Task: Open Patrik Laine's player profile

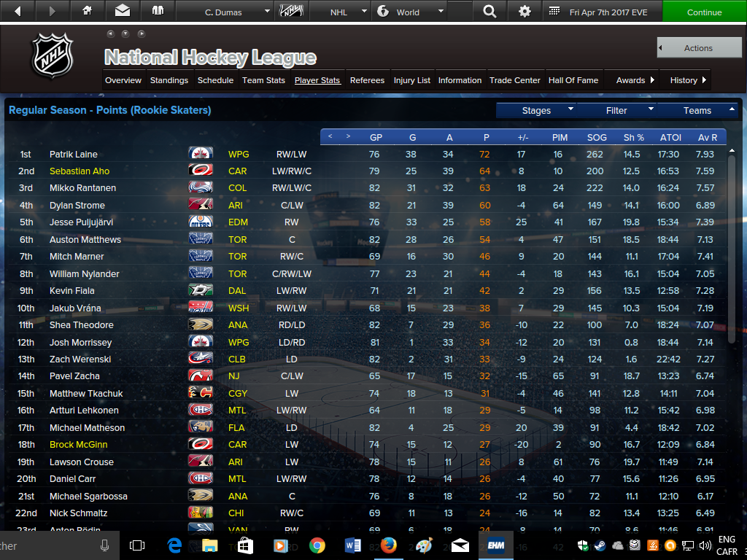Action: point(74,155)
